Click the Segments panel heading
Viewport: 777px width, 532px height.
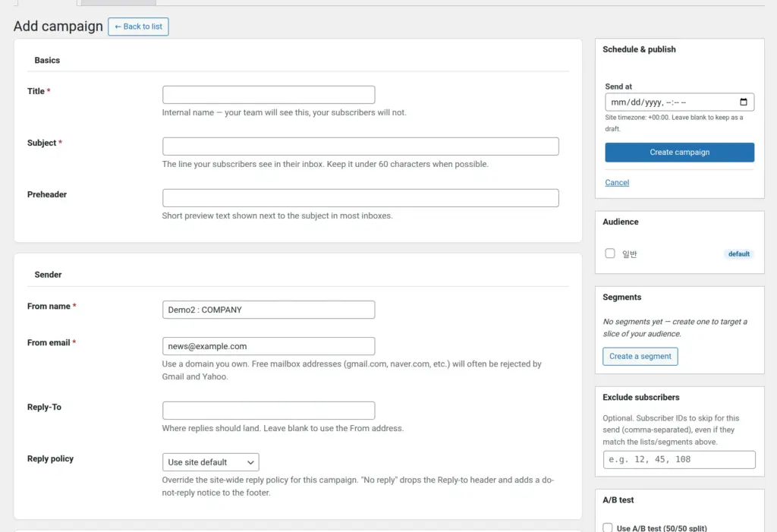622,297
